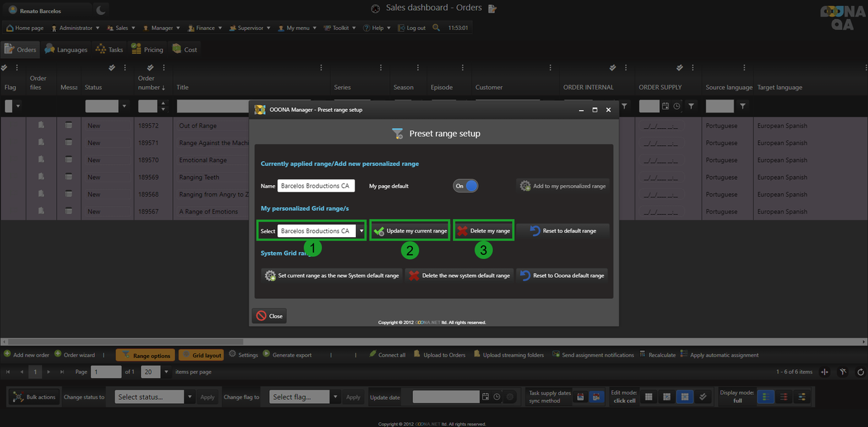This screenshot has height=427, width=868.
Task: Select the first Display mode full icon
Action: [764, 397]
